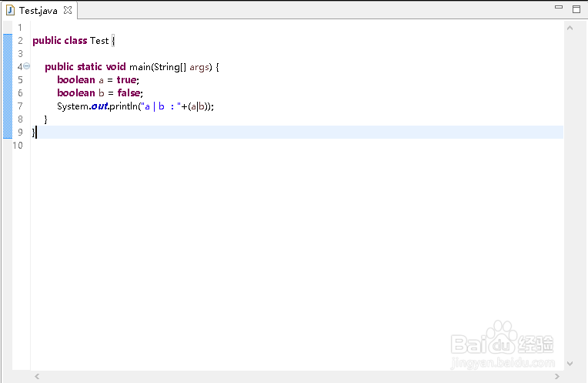This screenshot has width=588, height=383.
Task: Click the opening brace after 'Test'
Action: [113, 41]
